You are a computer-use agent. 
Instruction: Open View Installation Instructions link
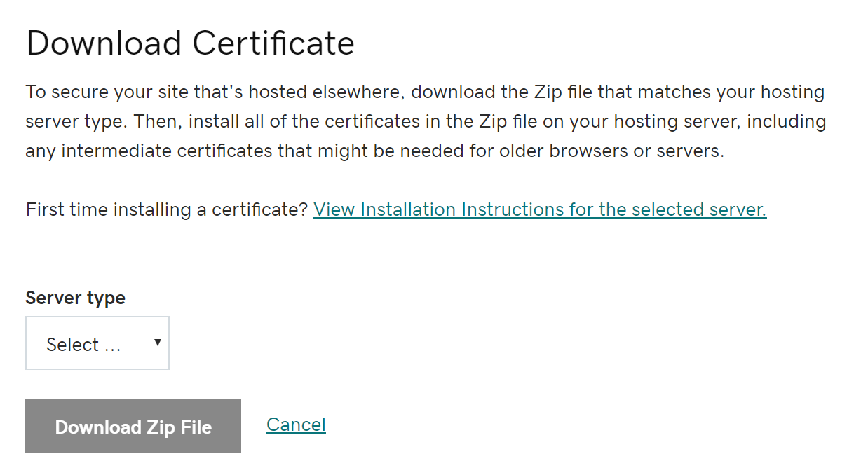539,209
